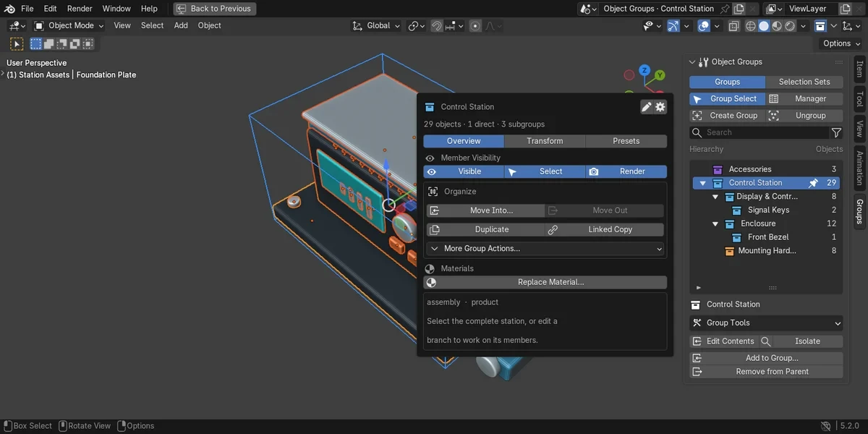This screenshot has width=868, height=434.
Task: Open the transform pivot point dropdown
Action: pos(417,25)
